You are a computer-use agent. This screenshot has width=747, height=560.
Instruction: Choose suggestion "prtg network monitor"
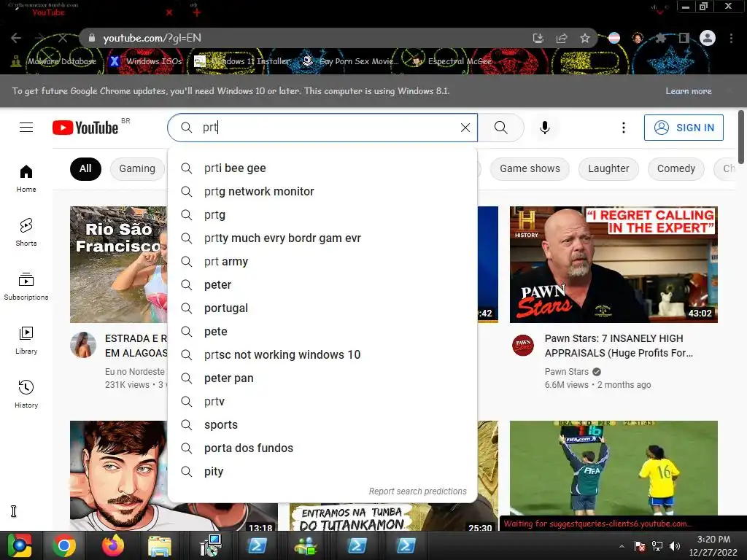point(322,192)
